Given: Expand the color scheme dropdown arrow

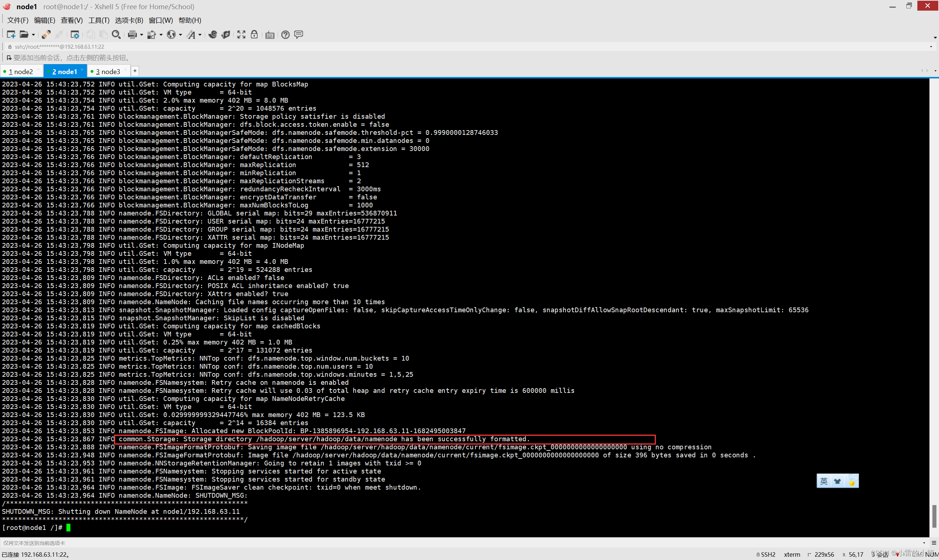Looking at the screenshot, I should point(161,35).
